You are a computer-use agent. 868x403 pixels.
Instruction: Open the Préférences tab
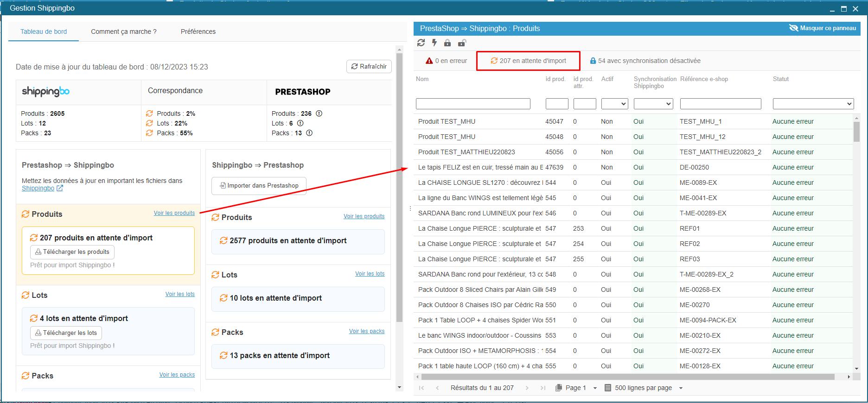pyautogui.click(x=198, y=31)
